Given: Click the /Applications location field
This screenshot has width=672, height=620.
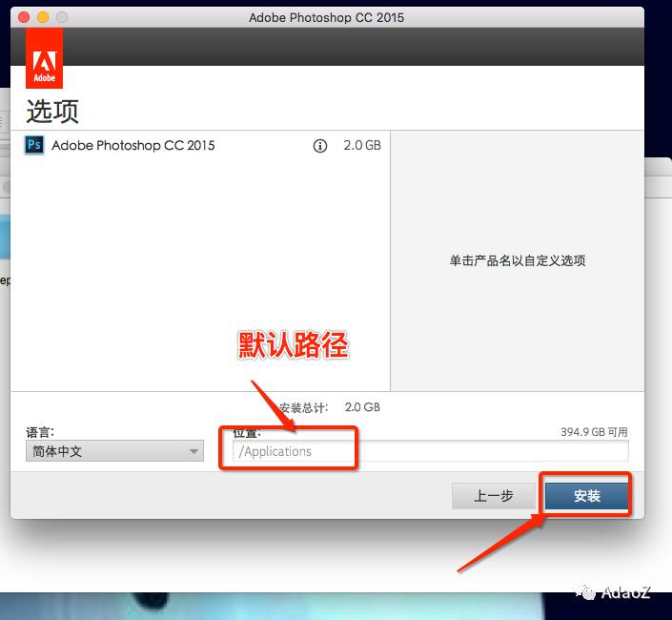Looking at the screenshot, I should (x=429, y=451).
